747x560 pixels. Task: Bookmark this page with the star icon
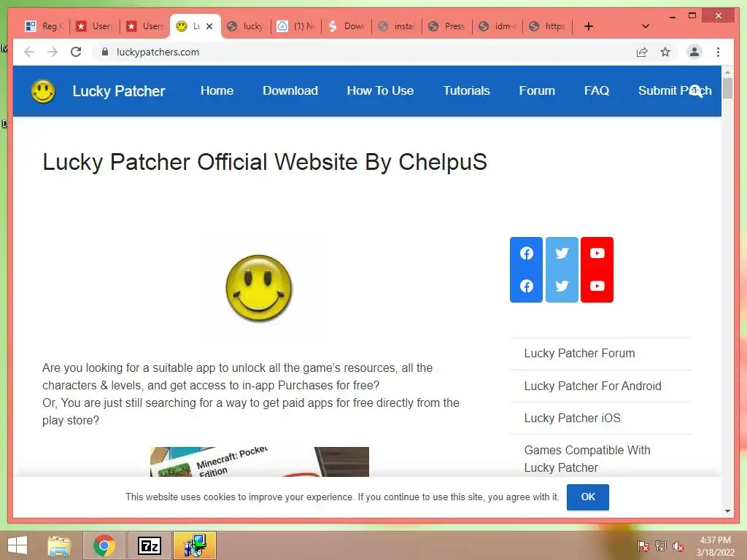click(x=665, y=52)
